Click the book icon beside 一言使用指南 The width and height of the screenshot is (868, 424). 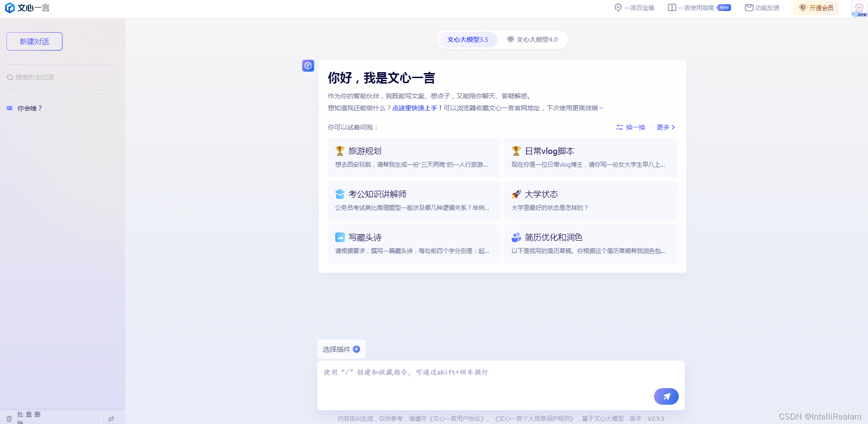672,8
